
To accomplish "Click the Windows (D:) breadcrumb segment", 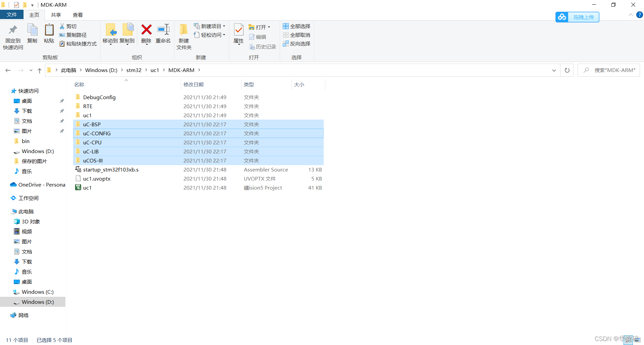I will pyautogui.click(x=101, y=70).
